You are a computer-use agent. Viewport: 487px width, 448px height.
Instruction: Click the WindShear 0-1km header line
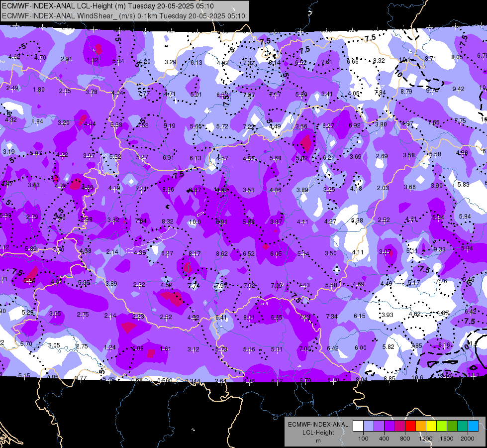123,15
